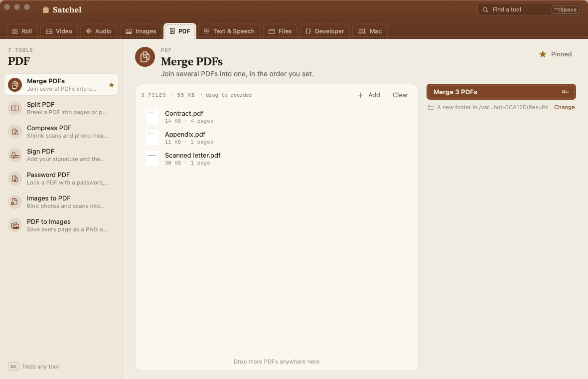Click the magnifier icon in Find a tool

(485, 10)
